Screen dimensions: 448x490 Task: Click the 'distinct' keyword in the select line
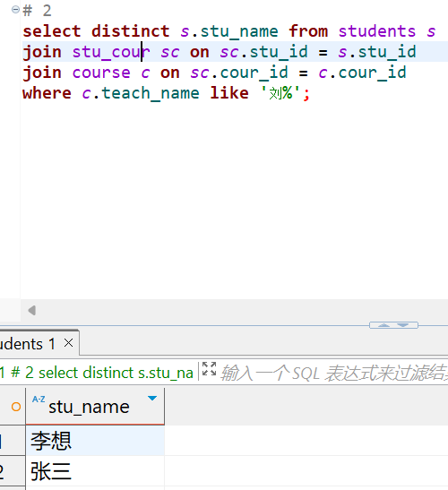pos(130,31)
